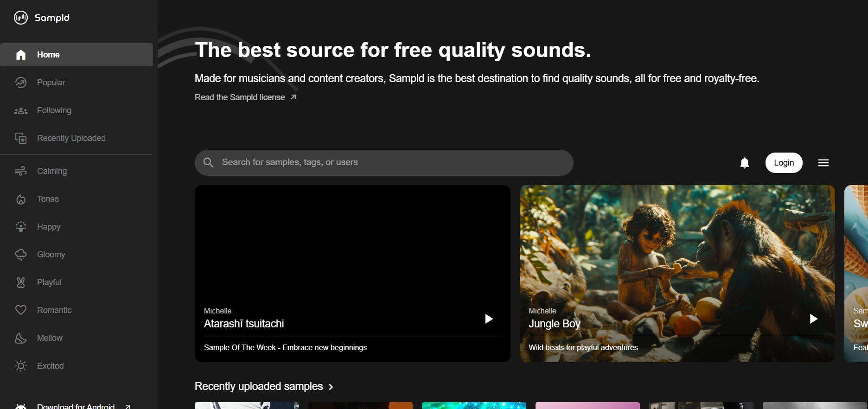Image resolution: width=868 pixels, height=409 pixels.
Task: Select the Calming mood category
Action: 51,171
